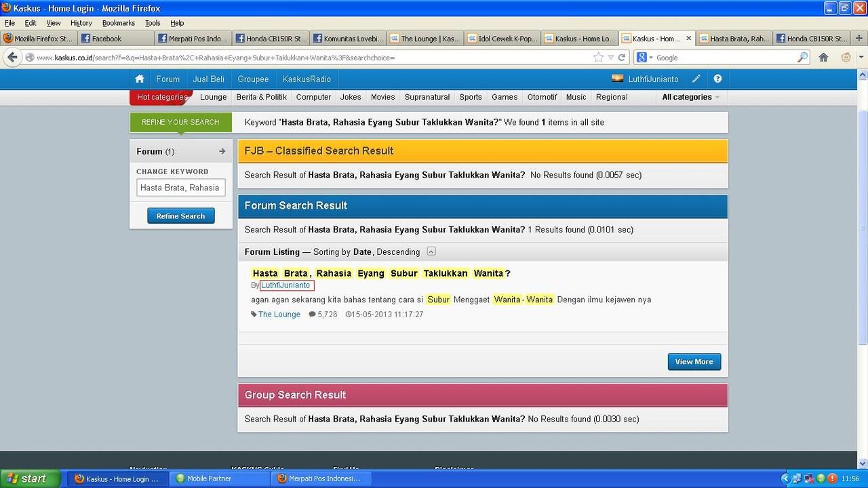Open KaskusRadio in navbar
This screenshot has width=868, height=488.
307,79
